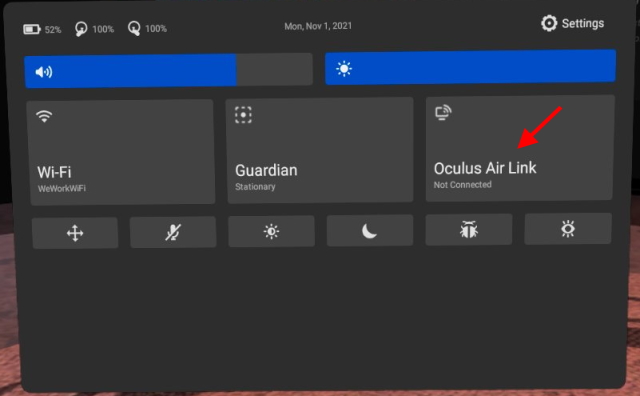Click the bug report beetle icon
Screen dimensions: 640x396
tap(469, 229)
